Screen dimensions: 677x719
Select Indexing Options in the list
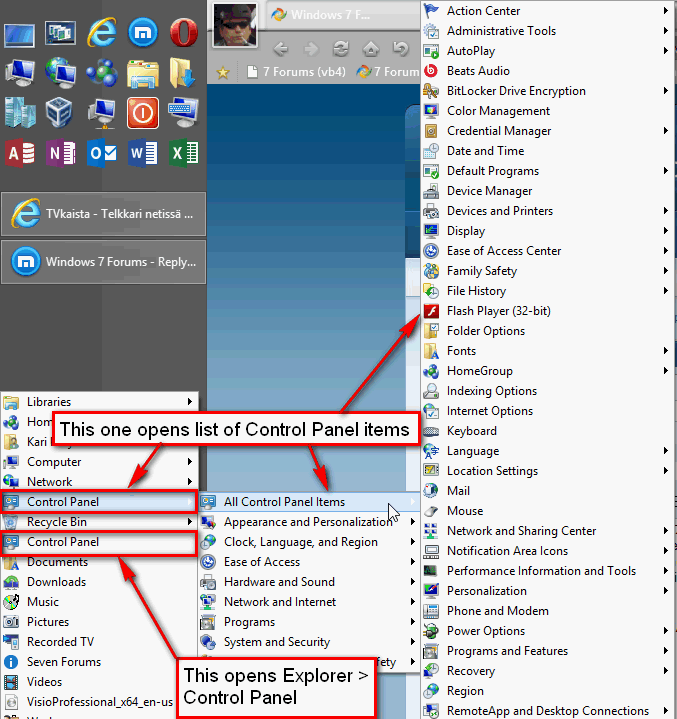click(548, 391)
